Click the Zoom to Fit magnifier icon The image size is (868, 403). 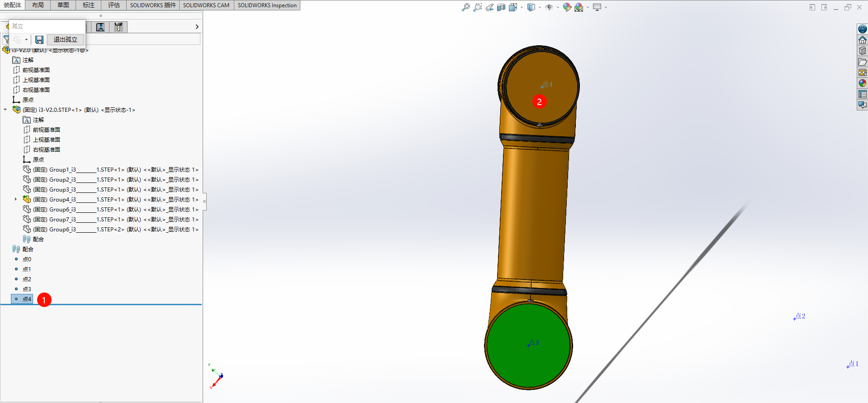465,7
